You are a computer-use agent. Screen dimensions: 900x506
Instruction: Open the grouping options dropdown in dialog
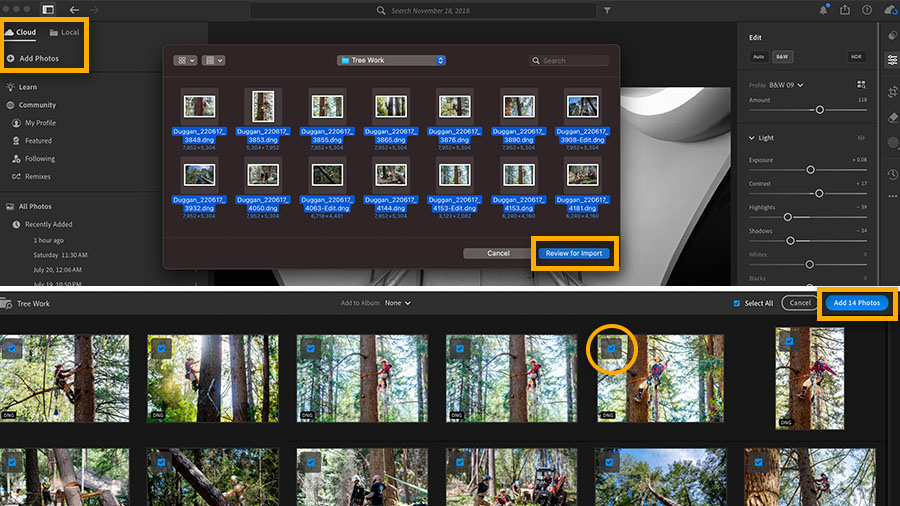(x=213, y=60)
